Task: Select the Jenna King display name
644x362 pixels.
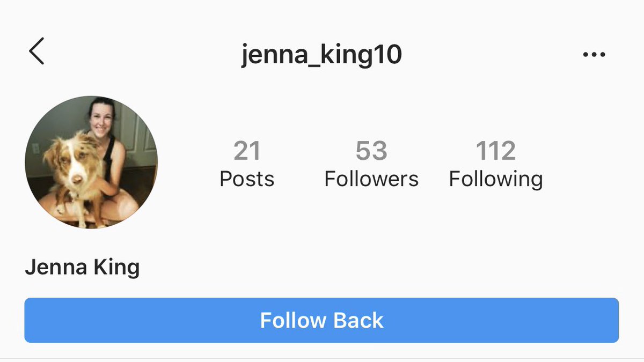Action: pyautogui.click(x=82, y=267)
